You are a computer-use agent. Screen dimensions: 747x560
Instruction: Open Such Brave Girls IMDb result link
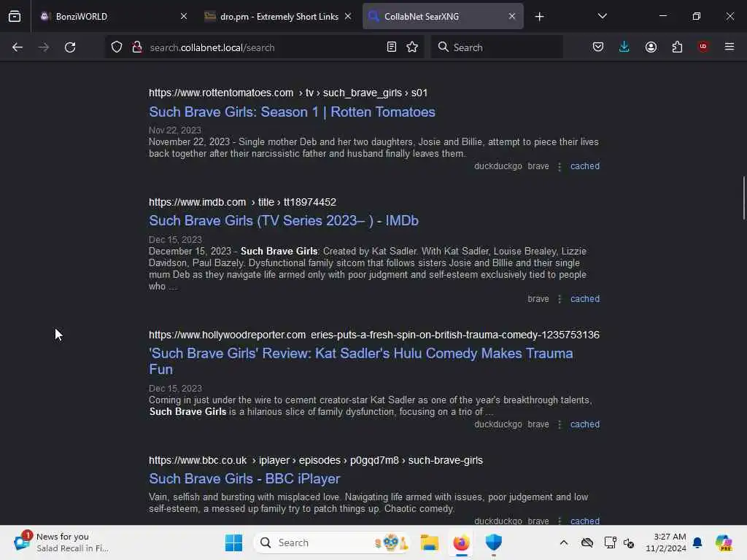pos(284,221)
